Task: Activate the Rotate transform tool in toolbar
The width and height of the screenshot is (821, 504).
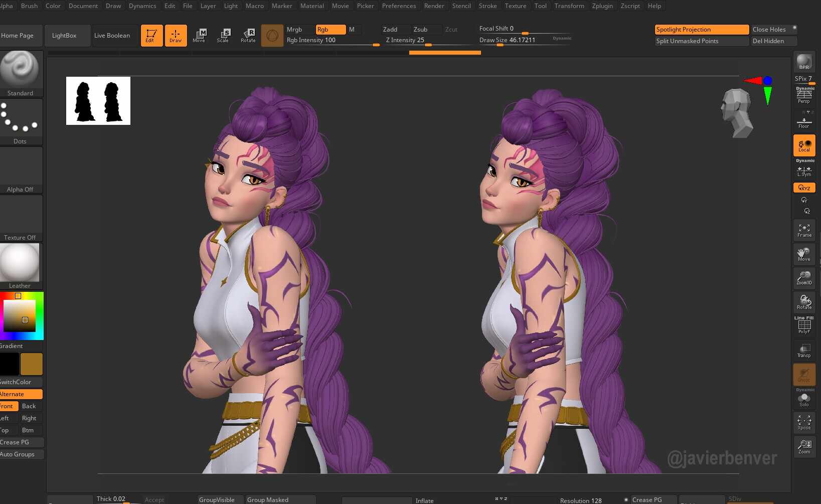Action: tap(248, 35)
